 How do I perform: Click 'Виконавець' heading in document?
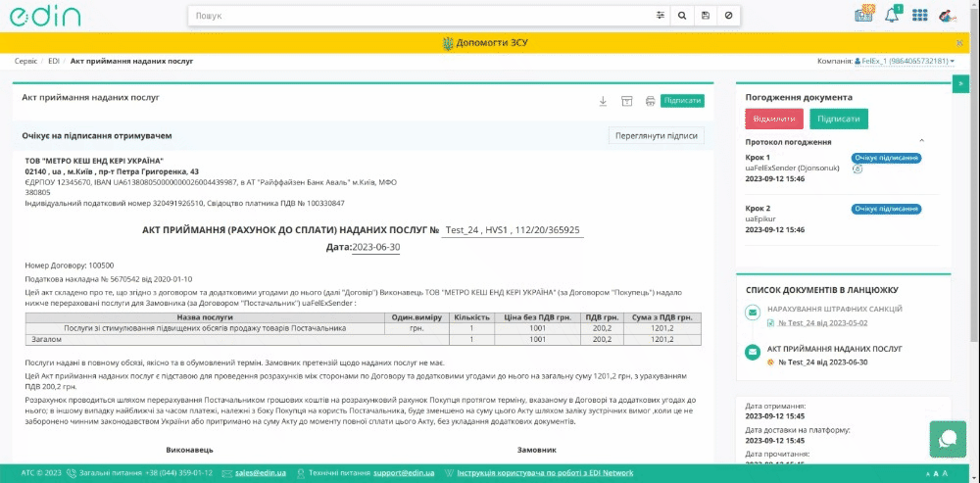[x=190, y=450]
